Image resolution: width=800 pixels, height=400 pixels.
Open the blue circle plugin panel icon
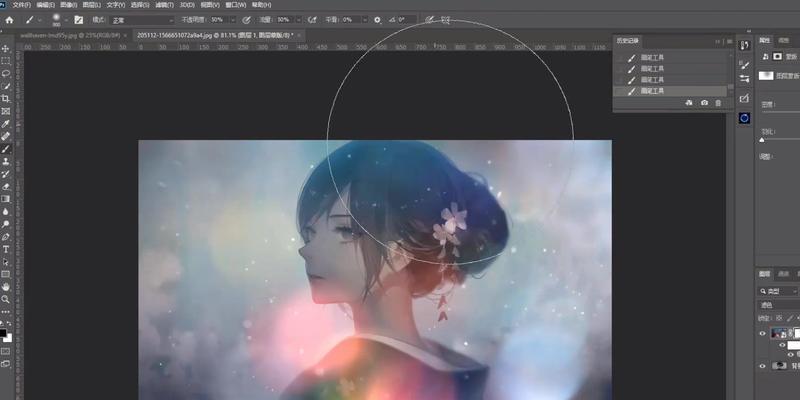point(744,118)
